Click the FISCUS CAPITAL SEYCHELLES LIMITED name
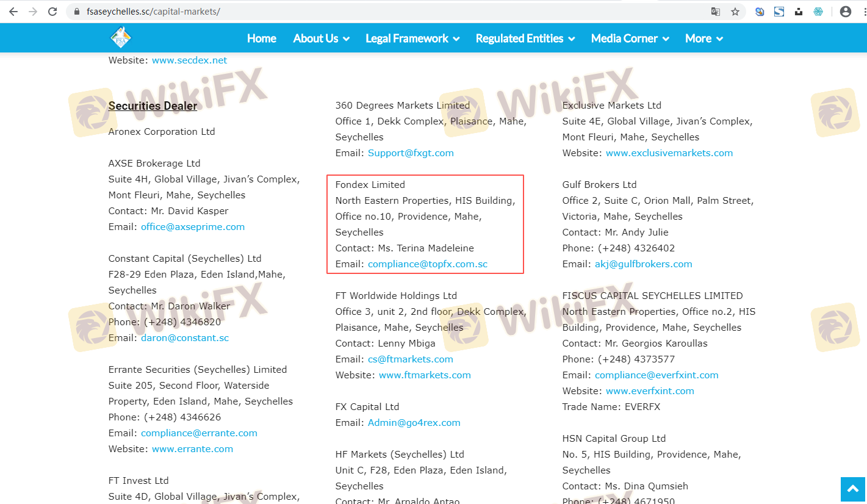 (x=653, y=296)
